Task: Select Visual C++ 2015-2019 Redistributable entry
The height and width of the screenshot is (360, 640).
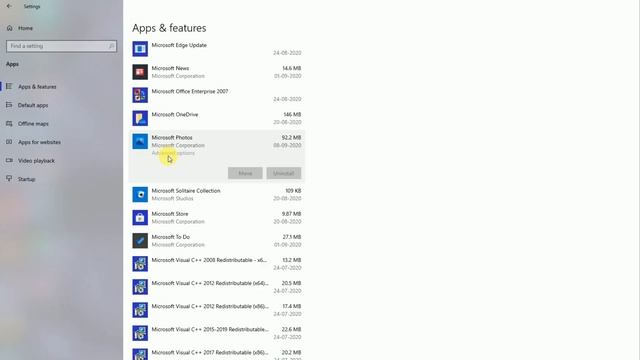Action: point(217,333)
